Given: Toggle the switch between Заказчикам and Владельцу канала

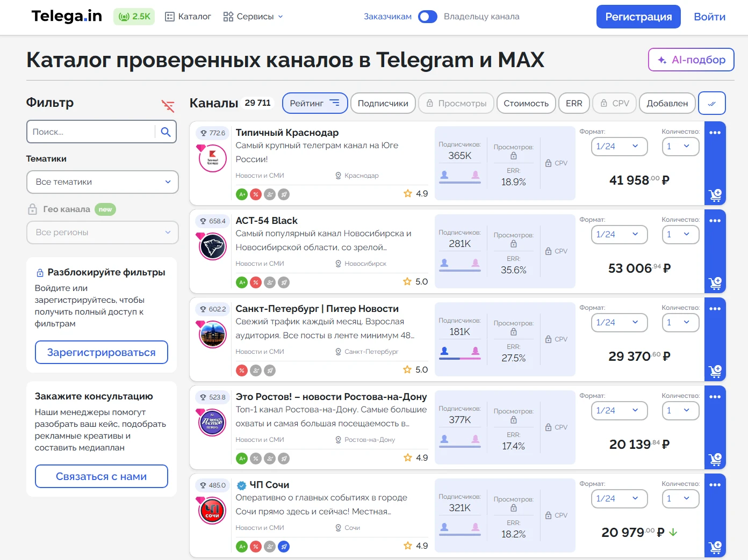Looking at the screenshot, I should click(428, 17).
